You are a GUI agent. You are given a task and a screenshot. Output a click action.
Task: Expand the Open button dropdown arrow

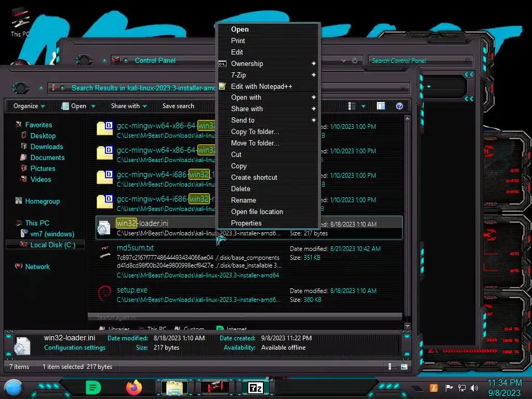pyautogui.click(x=93, y=107)
